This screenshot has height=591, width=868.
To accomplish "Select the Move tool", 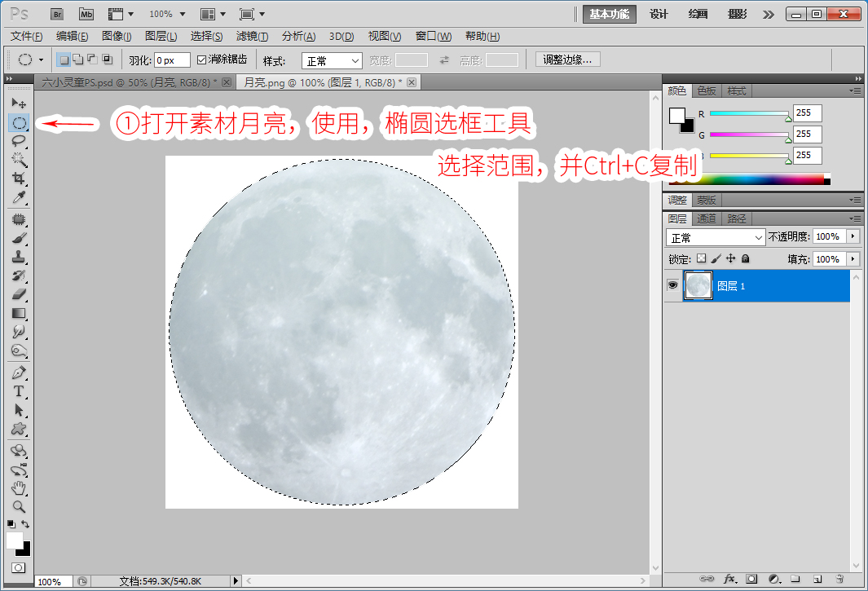I will (19, 103).
